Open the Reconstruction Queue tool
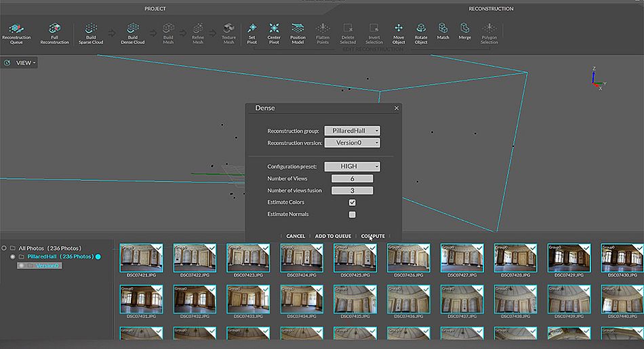Viewport: 644px width, 349px height. (16, 33)
